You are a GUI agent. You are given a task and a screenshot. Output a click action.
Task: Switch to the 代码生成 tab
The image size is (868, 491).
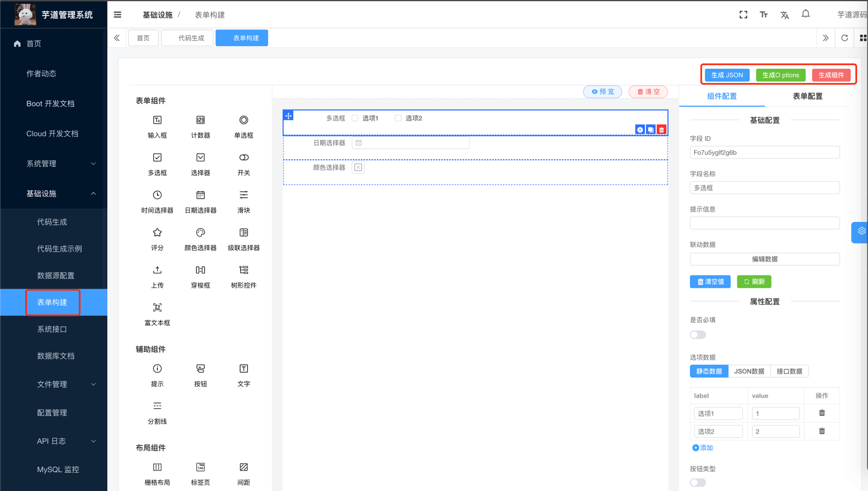[x=187, y=38]
